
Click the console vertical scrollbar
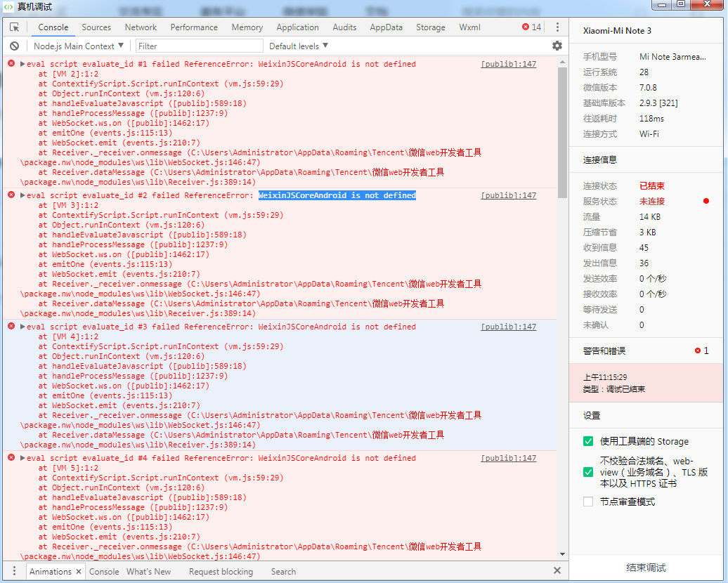coord(562,126)
